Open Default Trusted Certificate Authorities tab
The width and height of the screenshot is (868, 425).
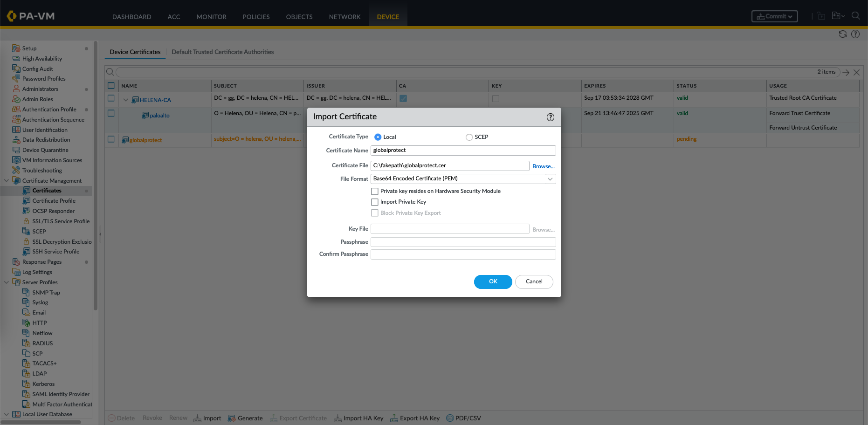coord(222,52)
